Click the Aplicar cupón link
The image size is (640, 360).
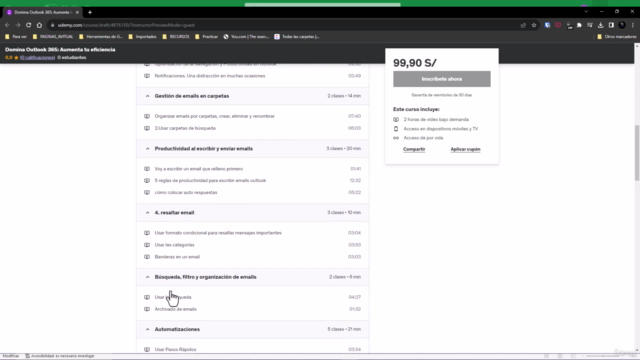point(465,149)
